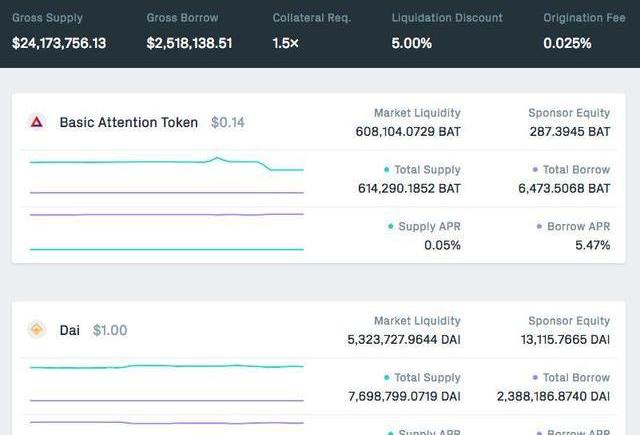Viewport: 640px width, 435px height.
Task: Click the BAT card Supply APR label
Action: pos(429,226)
